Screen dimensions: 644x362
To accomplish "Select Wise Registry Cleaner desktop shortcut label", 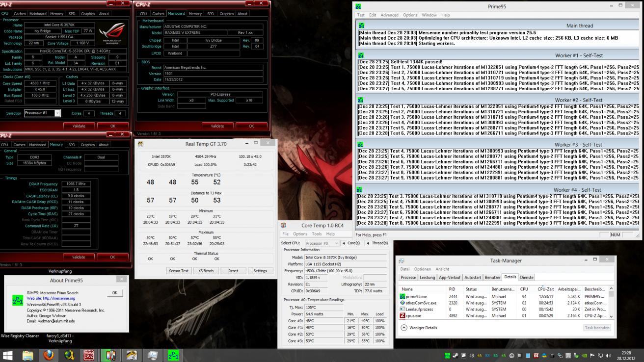I will 20,336.
